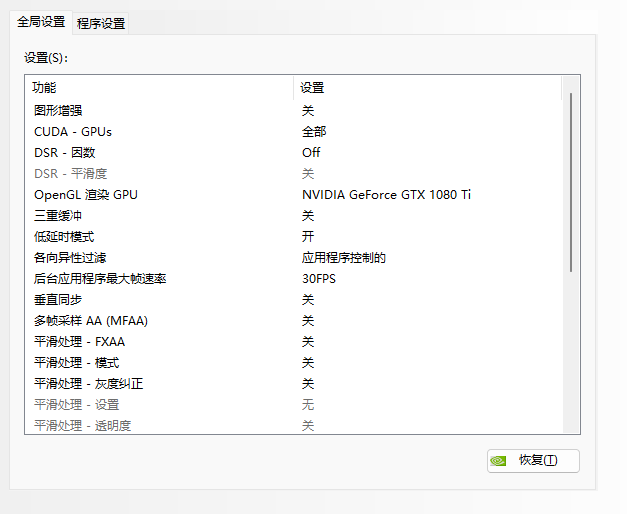Select the 三重缓冲 setting row
The image size is (627, 514).
pos(58,215)
